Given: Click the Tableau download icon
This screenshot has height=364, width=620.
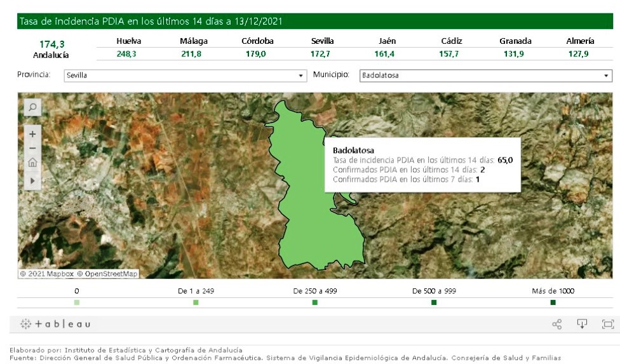Looking at the screenshot, I should (x=582, y=324).
